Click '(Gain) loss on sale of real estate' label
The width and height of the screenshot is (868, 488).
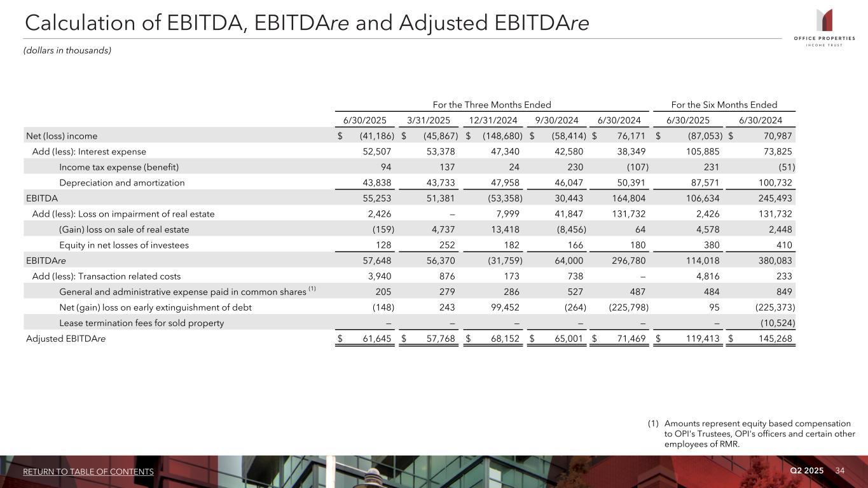pos(124,229)
